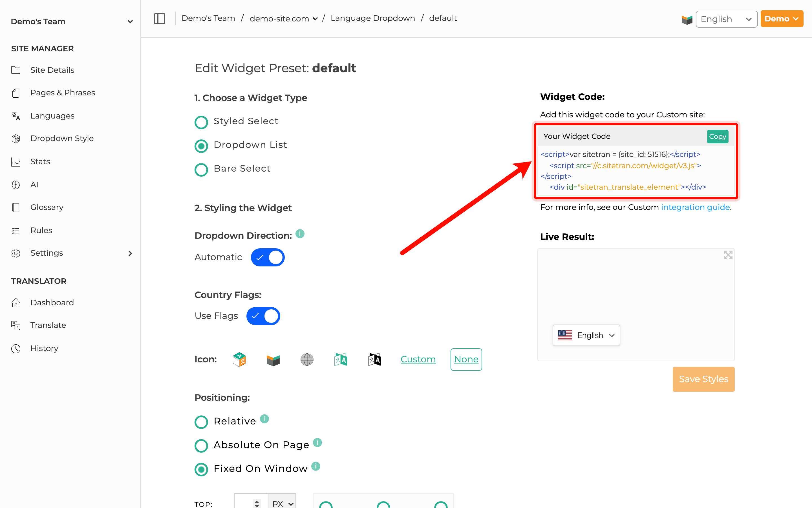Click the AI brain icon
This screenshot has height=508, width=812.
pyautogui.click(x=16, y=185)
